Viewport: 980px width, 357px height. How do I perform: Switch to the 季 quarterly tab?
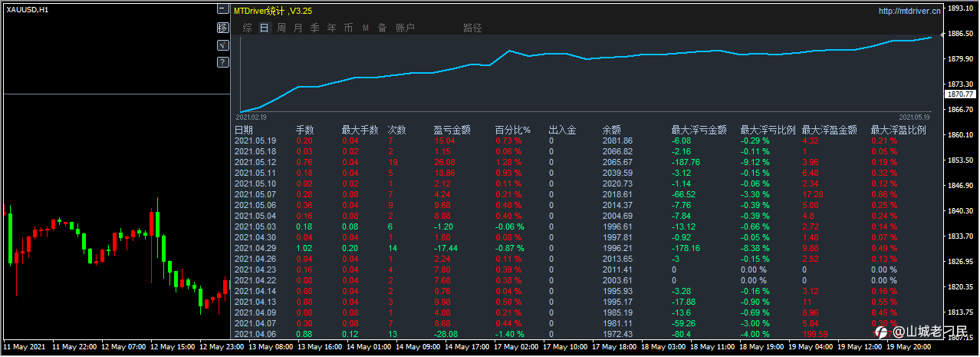pyautogui.click(x=315, y=28)
